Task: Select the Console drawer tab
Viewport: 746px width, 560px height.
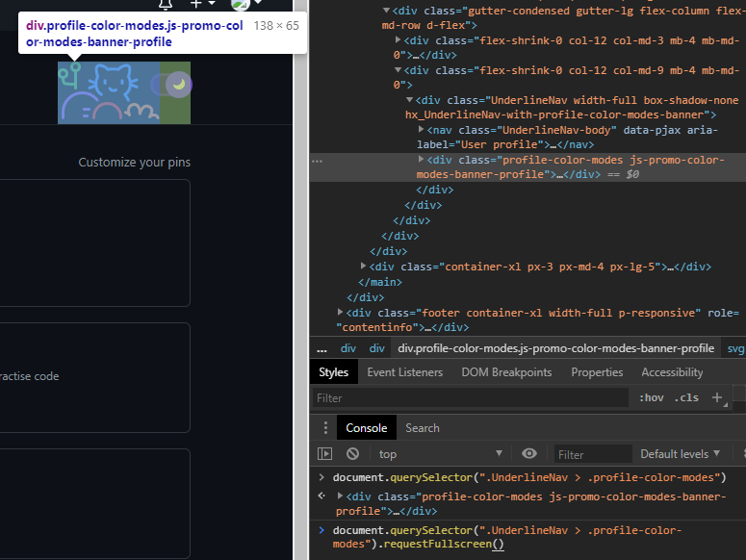Action: click(x=367, y=428)
